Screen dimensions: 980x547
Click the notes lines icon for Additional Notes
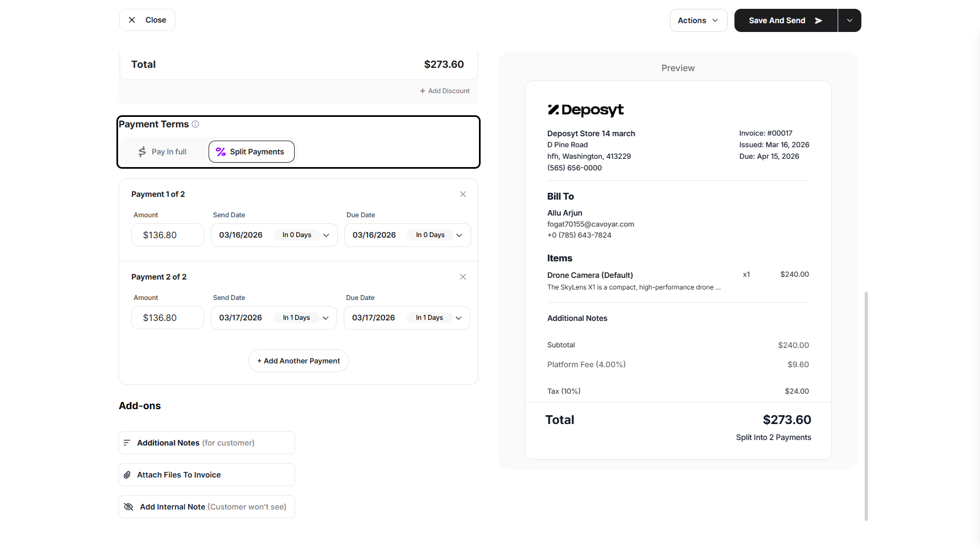tap(127, 443)
